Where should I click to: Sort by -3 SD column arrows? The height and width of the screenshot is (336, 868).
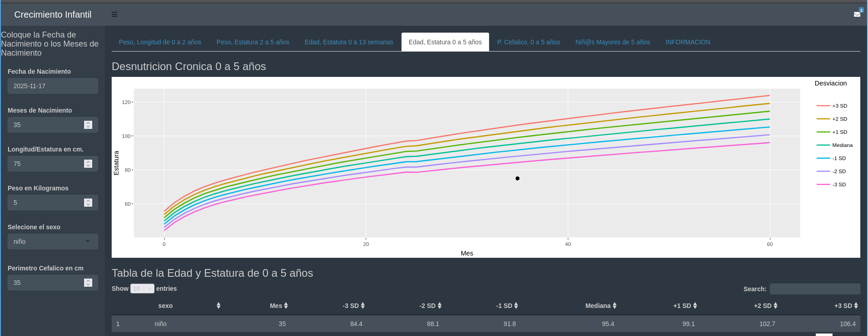click(363, 306)
